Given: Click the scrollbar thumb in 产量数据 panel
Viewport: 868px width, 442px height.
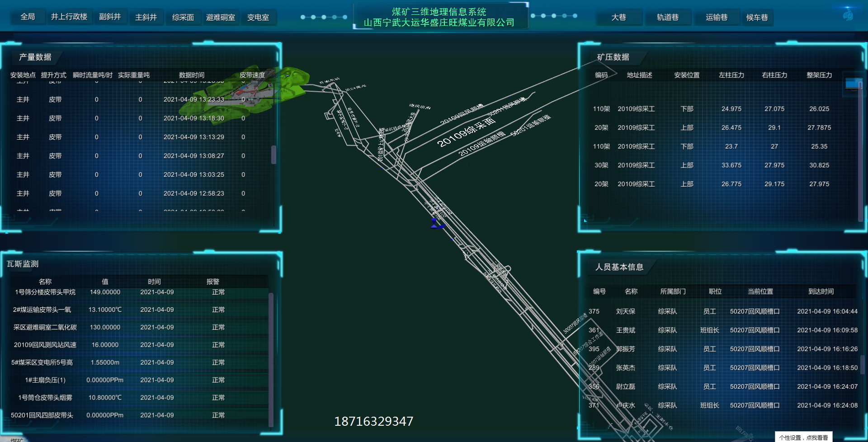Looking at the screenshot, I should pyautogui.click(x=274, y=155).
